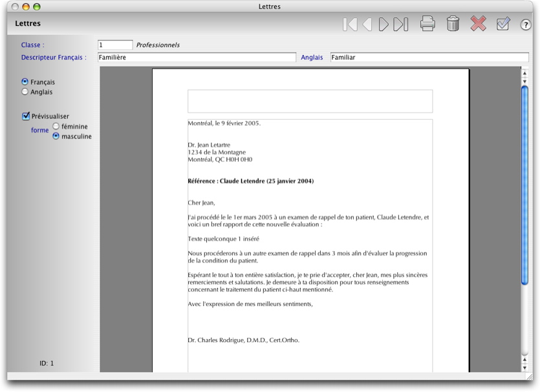Choose the masculine form option
Viewport: 540px width, 392px height.
click(56, 136)
